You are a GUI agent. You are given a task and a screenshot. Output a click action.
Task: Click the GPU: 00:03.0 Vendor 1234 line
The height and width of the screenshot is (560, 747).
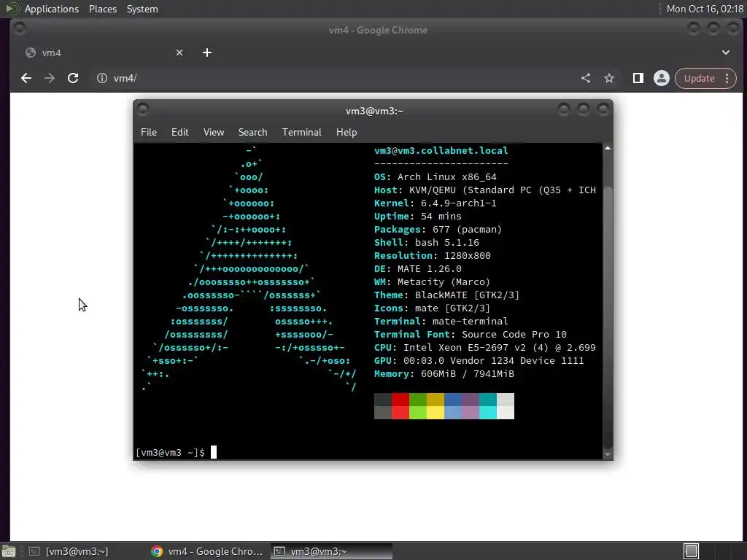point(479,360)
